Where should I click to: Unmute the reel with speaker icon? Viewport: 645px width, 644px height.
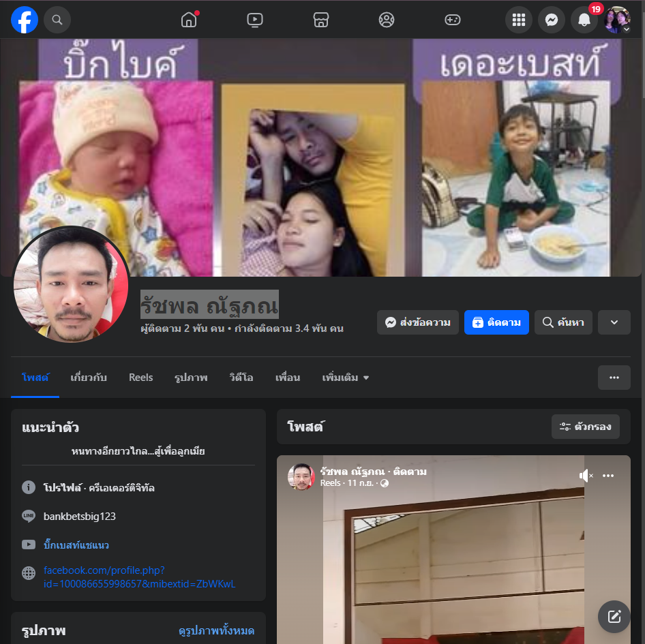point(586,476)
